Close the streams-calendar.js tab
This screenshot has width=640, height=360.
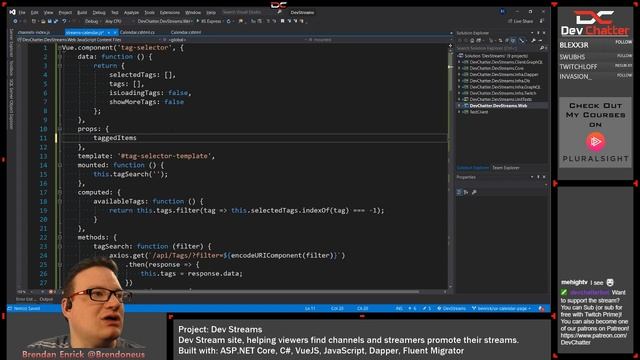point(115,32)
